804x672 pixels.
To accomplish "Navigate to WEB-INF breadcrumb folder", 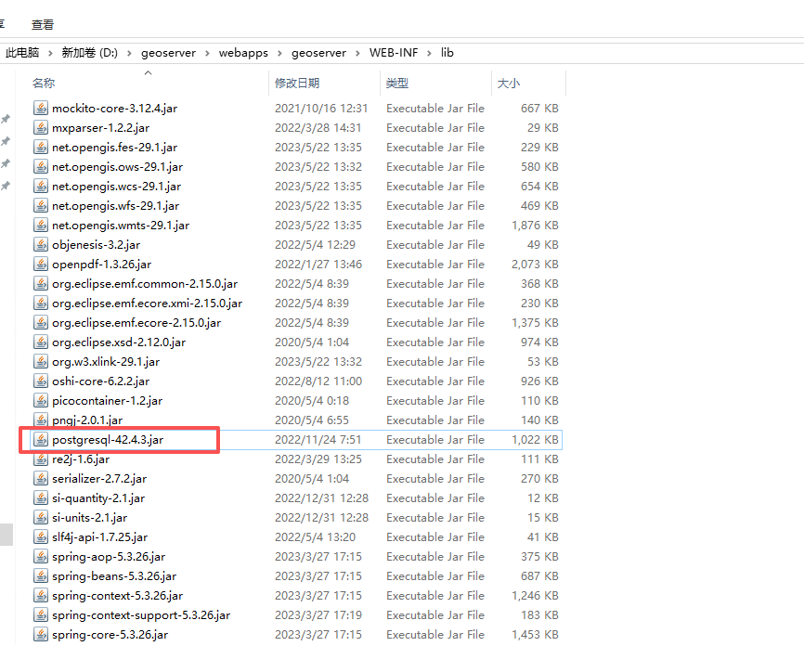I will click(394, 53).
